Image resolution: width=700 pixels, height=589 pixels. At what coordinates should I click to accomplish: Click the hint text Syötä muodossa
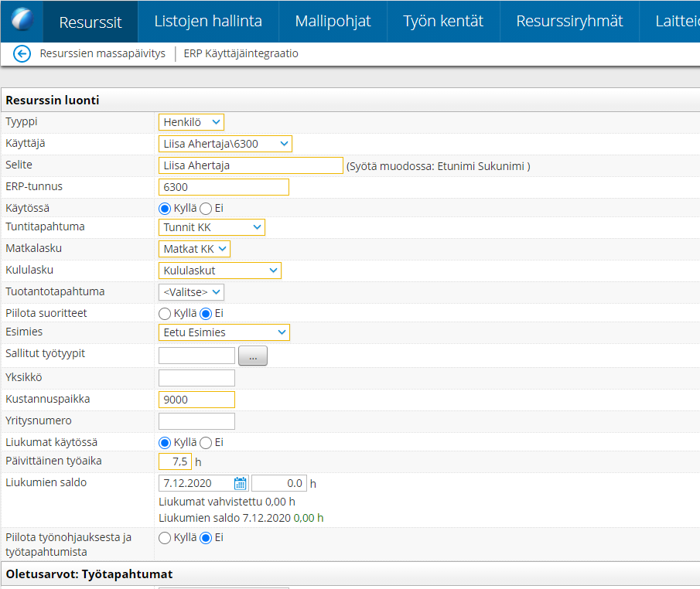[439, 166]
